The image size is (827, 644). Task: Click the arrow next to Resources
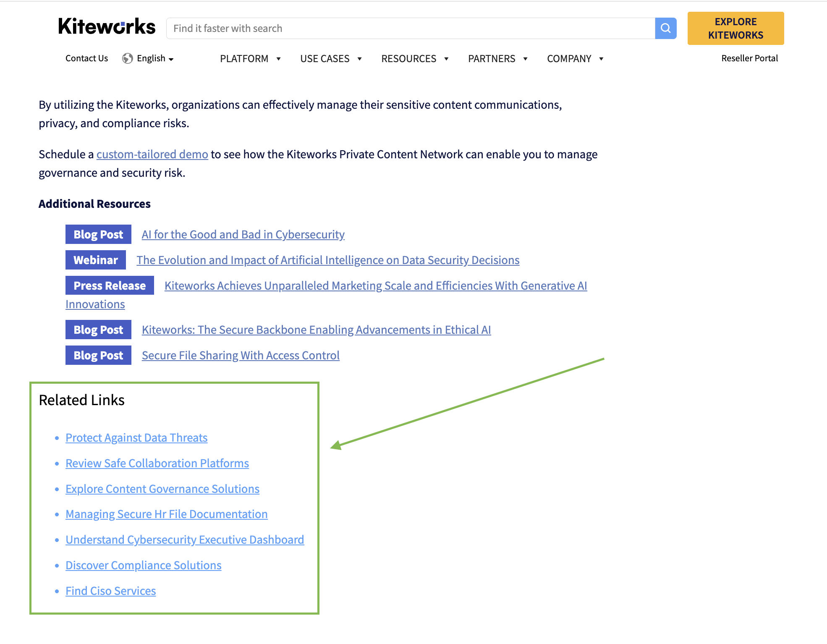tap(446, 59)
